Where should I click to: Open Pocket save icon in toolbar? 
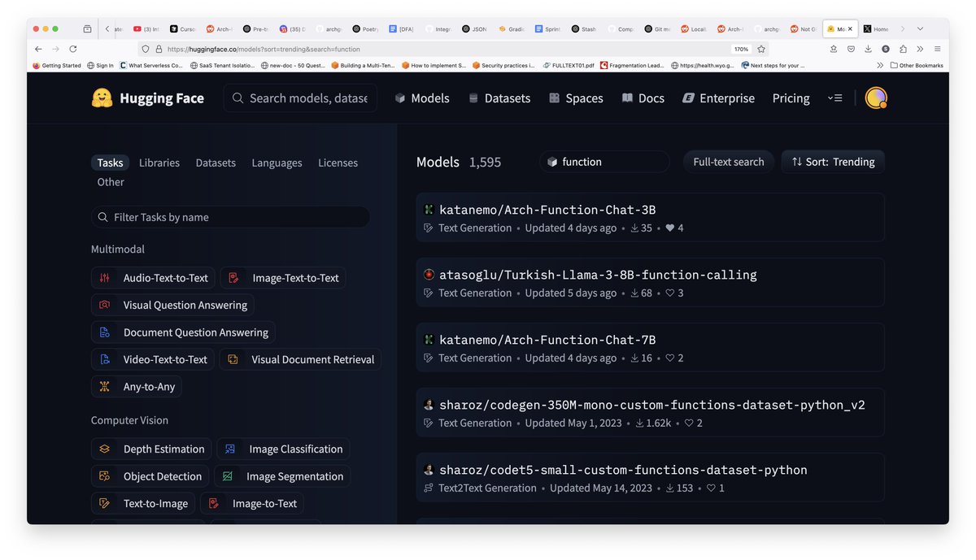click(851, 49)
